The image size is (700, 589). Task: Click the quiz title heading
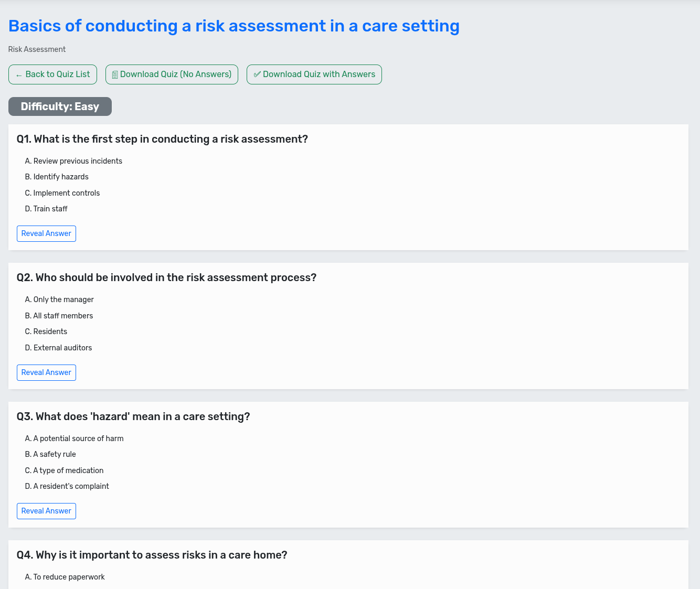coord(234,26)
